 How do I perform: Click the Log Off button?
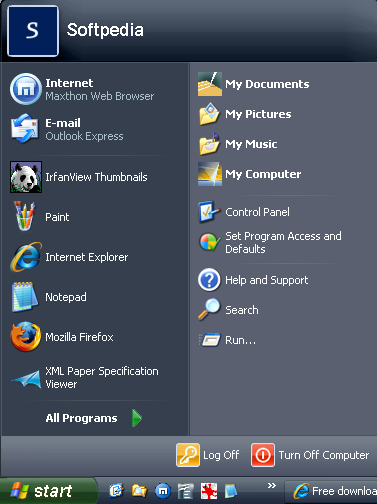coord(208,455)
